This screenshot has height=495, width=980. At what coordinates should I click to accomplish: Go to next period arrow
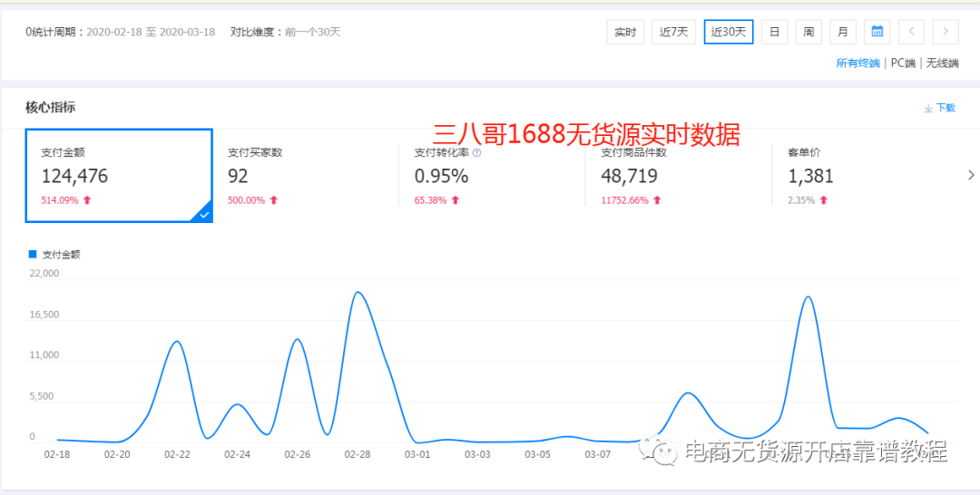tap(946, 32)
